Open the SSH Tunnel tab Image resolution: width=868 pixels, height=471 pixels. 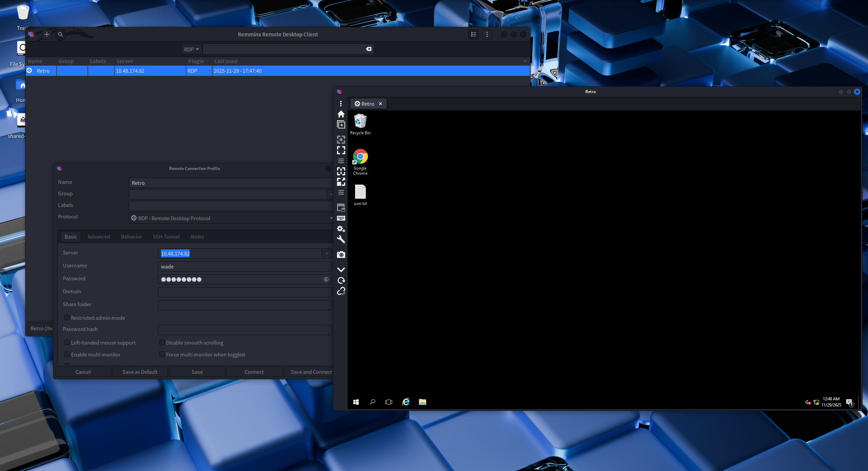[x=166, y=237]
